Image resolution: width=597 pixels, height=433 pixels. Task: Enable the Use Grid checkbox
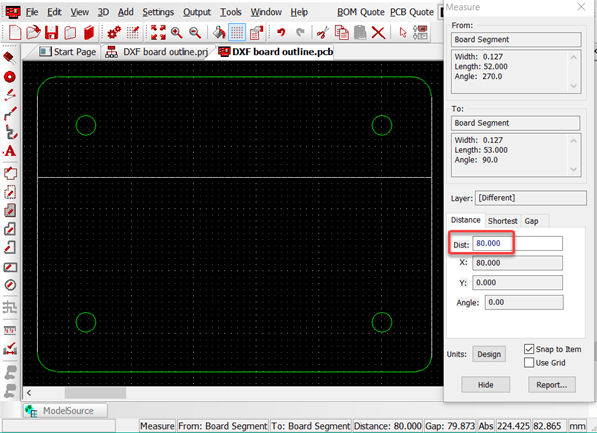click(529, 363)
